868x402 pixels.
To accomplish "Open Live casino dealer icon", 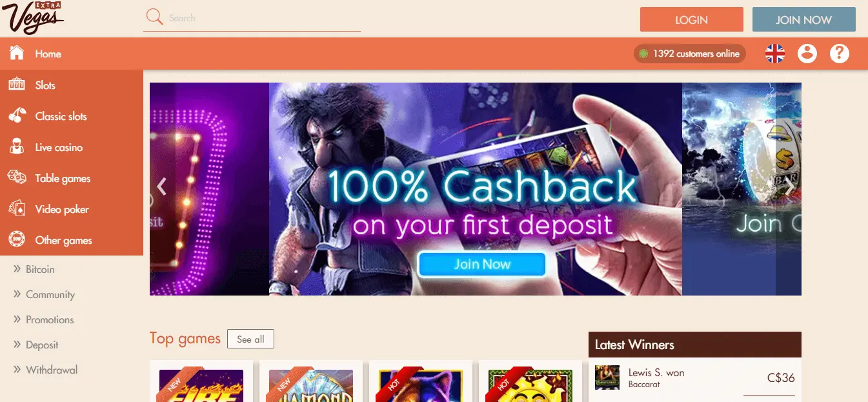I will tap(17, 147).
